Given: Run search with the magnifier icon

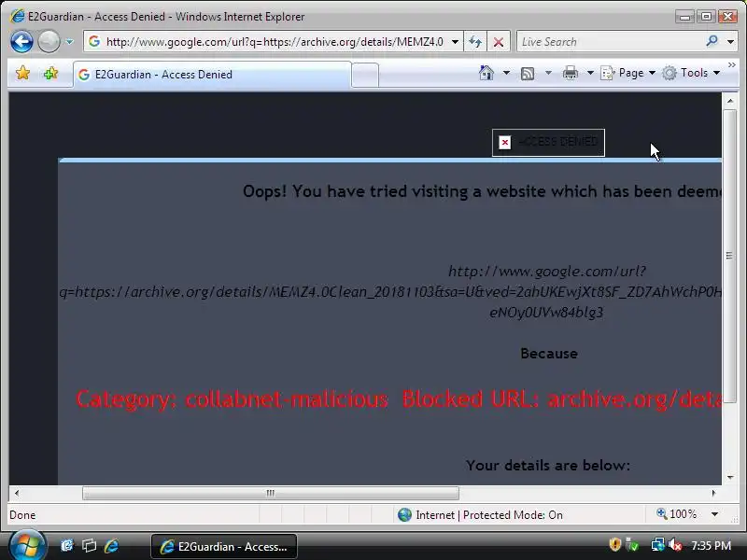Looking at the screenshot, I should tap(712, 41).
